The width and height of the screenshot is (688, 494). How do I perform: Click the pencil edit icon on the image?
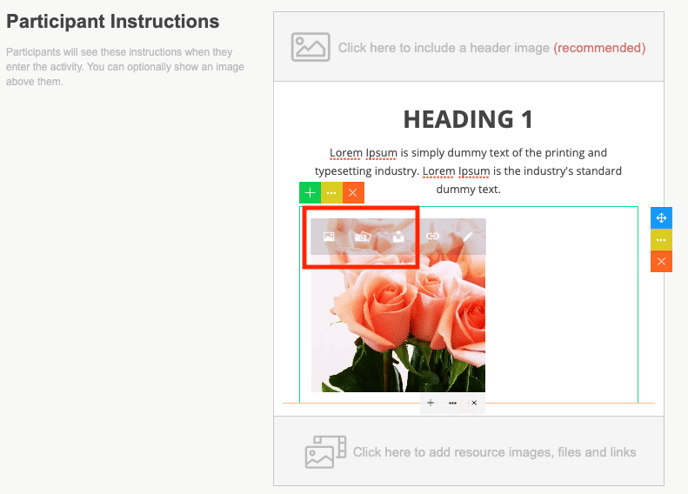(x=466, y=237)
